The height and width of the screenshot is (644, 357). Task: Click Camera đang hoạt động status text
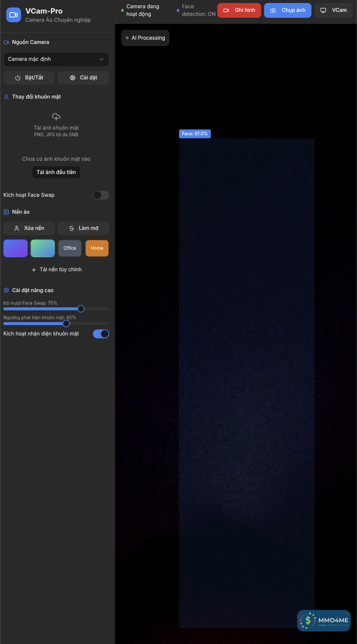[143, 10]
